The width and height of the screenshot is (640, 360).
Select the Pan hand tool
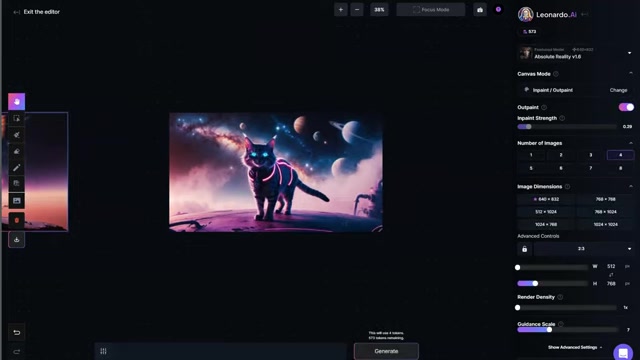coord(16,102)
